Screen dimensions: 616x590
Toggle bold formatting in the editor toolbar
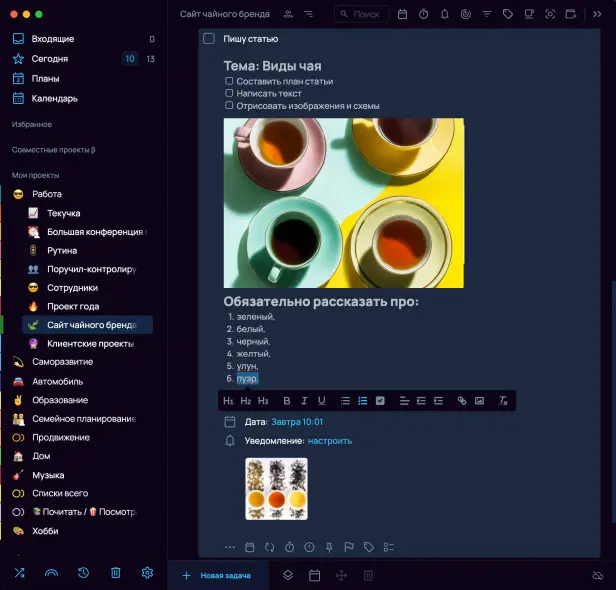[x=287, y=401]
